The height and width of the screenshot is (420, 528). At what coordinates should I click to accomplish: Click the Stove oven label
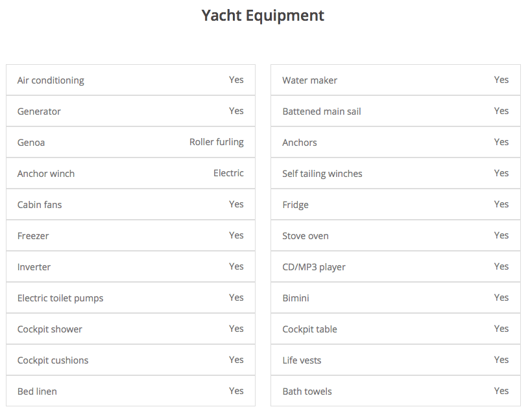pyautogui.click(x=306, y=236)
